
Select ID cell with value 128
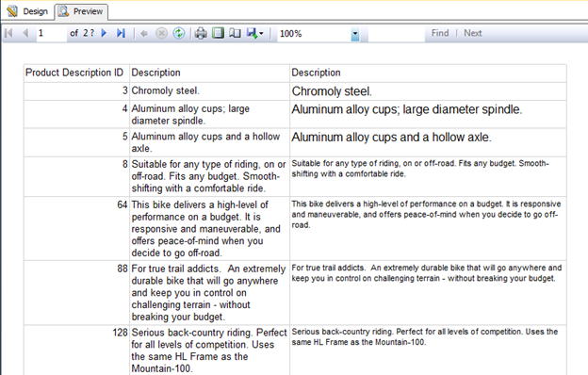click(76, 351)
